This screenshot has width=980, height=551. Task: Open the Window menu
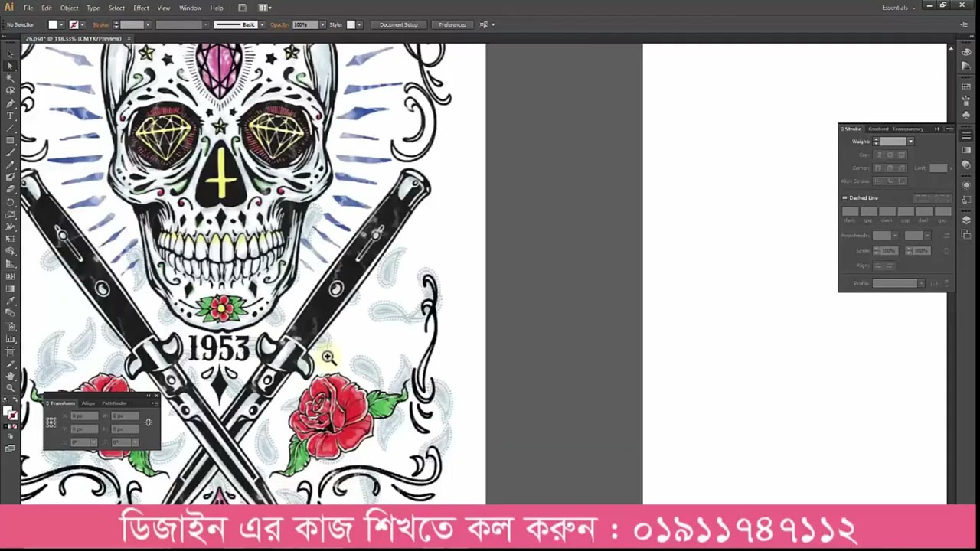click(190, 8)
